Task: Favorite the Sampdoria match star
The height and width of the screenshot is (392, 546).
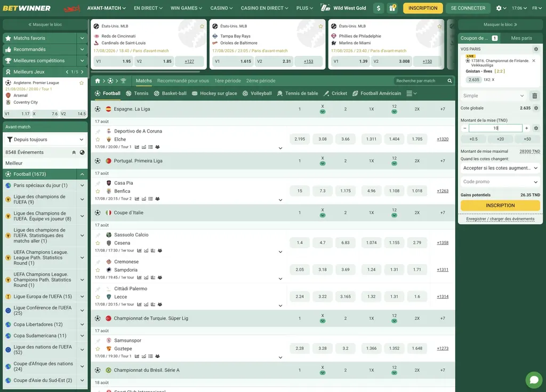Action: click(98, 270)
